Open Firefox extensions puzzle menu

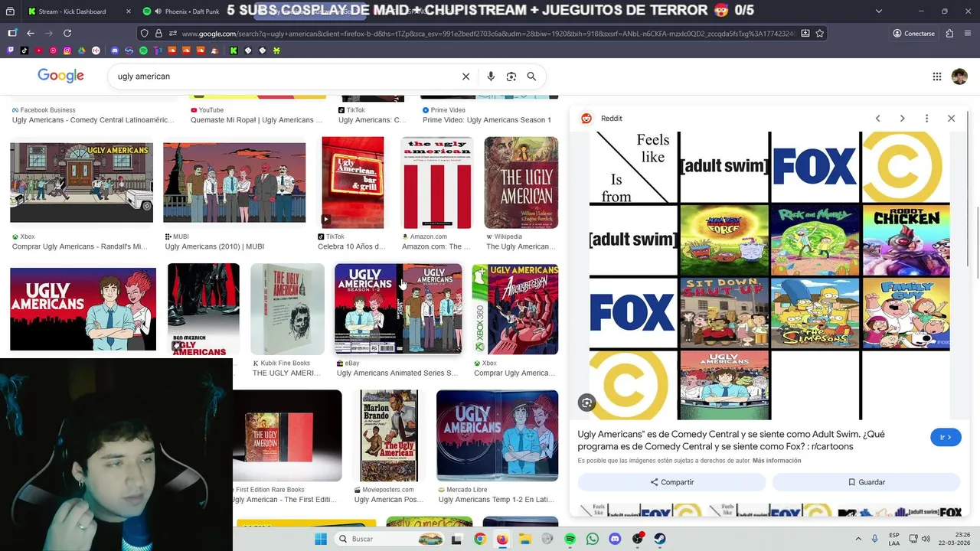click(949, 34)
